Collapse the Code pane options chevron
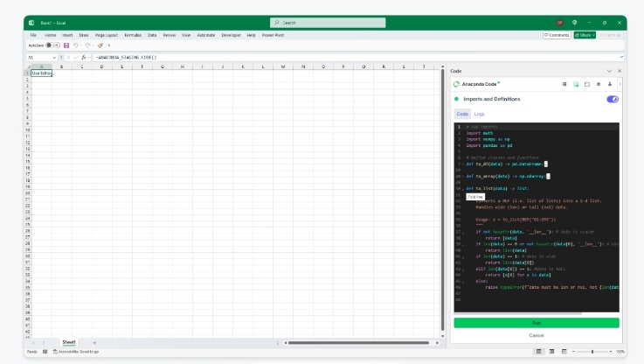 pos(609,71)
